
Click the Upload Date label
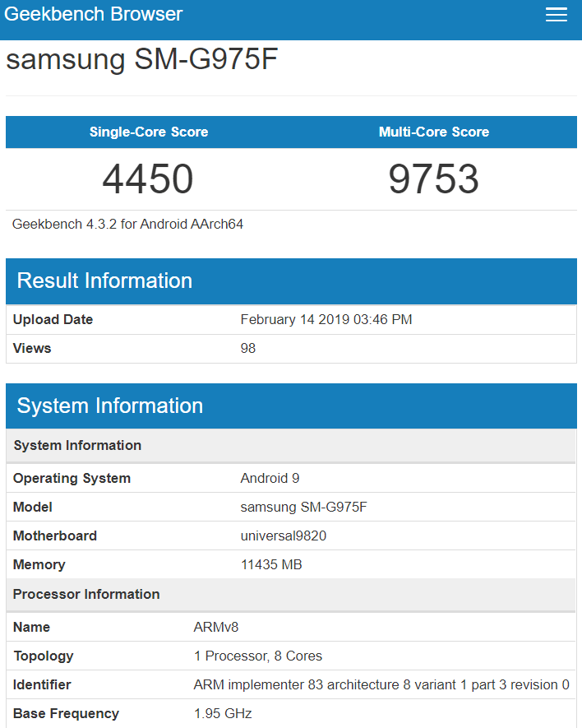pyautogui.click(x=53, y=319)
